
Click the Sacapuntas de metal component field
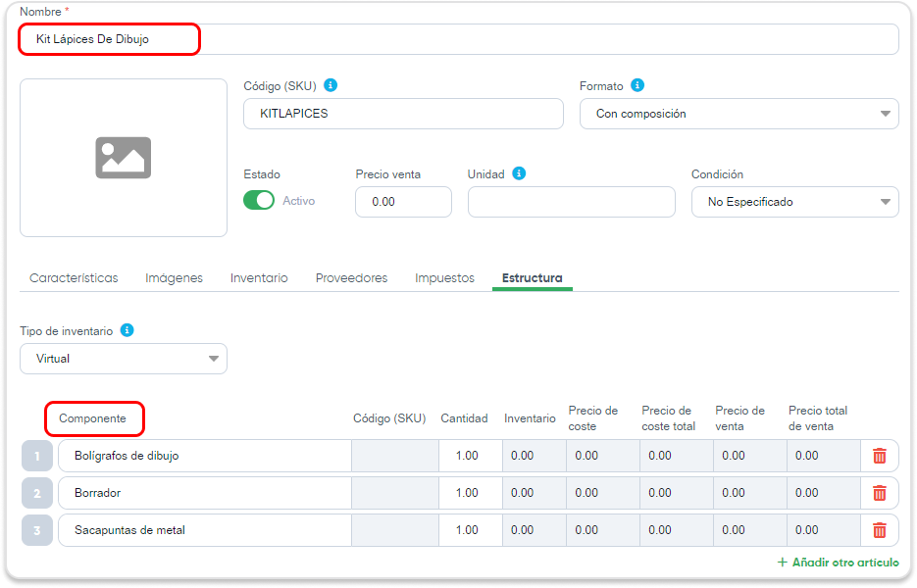(205, 530)
